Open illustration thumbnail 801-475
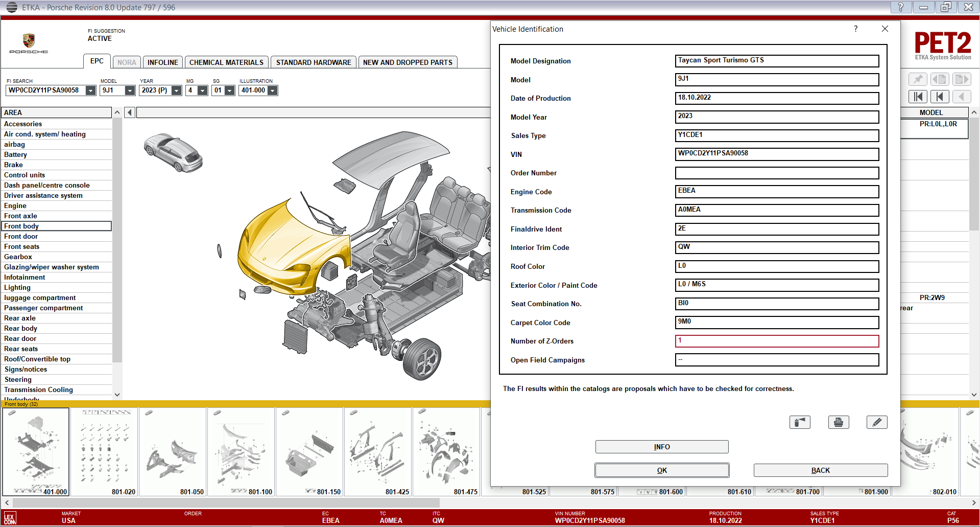This screenshot has width=980, height=527. [446, 452]
